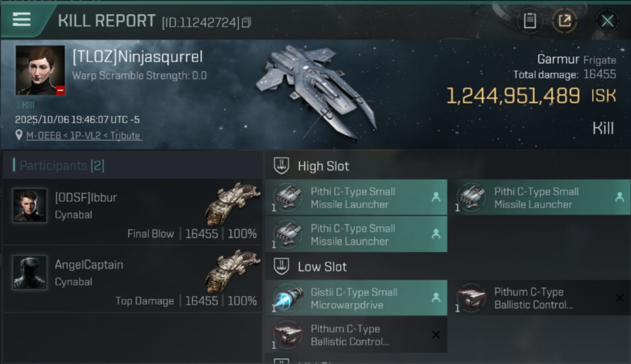Copy the kill report ID

tap(247, 22)
